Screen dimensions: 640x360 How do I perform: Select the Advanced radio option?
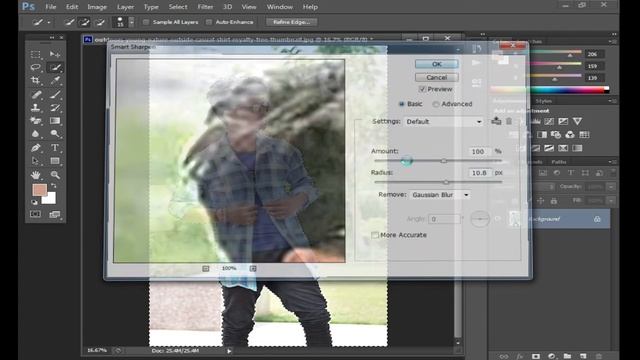[x=436, y=104]
